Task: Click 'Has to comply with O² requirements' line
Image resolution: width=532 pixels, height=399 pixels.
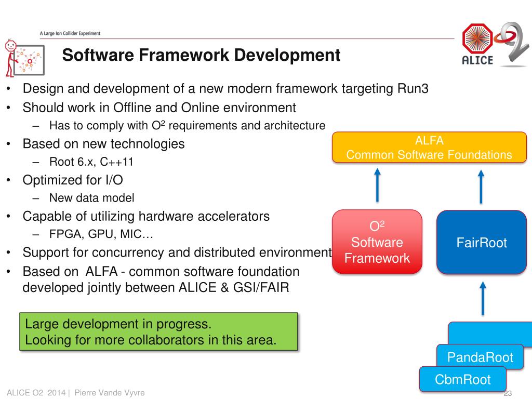Action: click(187, 126)
